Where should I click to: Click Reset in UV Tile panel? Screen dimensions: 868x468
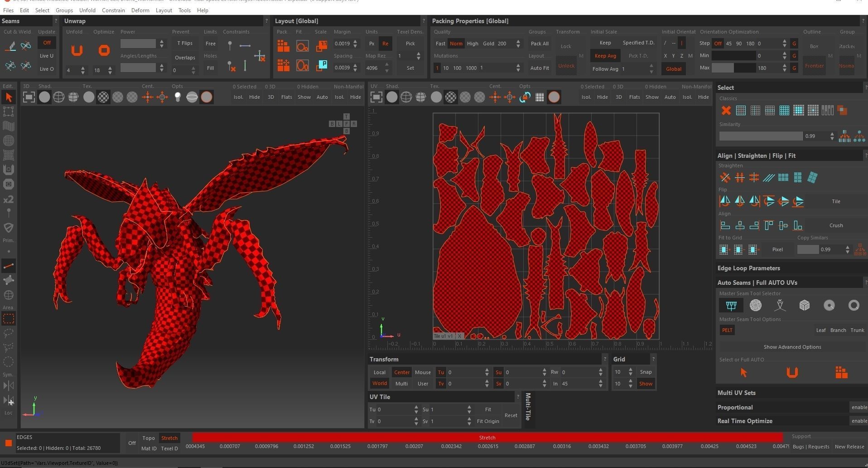pos(511,415)
